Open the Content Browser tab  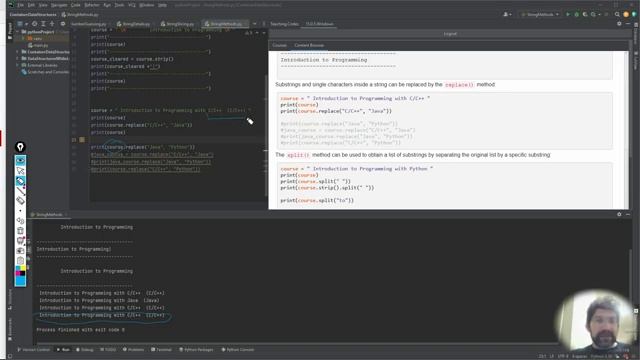(x=309, y=45)
